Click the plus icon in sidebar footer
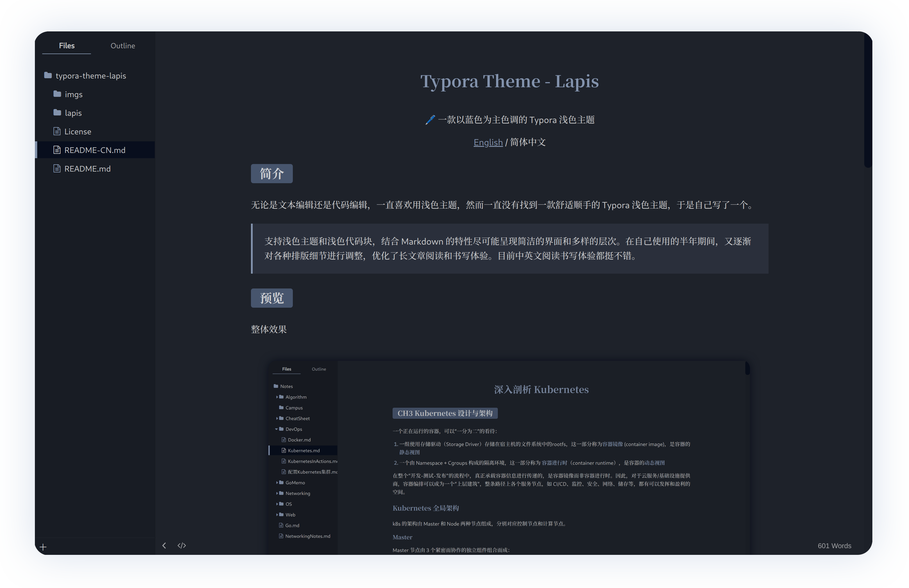This screenshot has width=909, height=588. (x=43, y=547)
